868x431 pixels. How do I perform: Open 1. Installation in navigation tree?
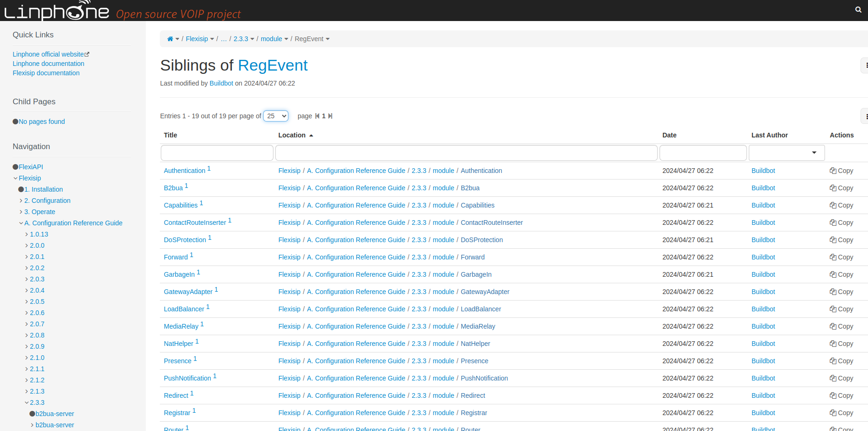[x=43, y=189]
